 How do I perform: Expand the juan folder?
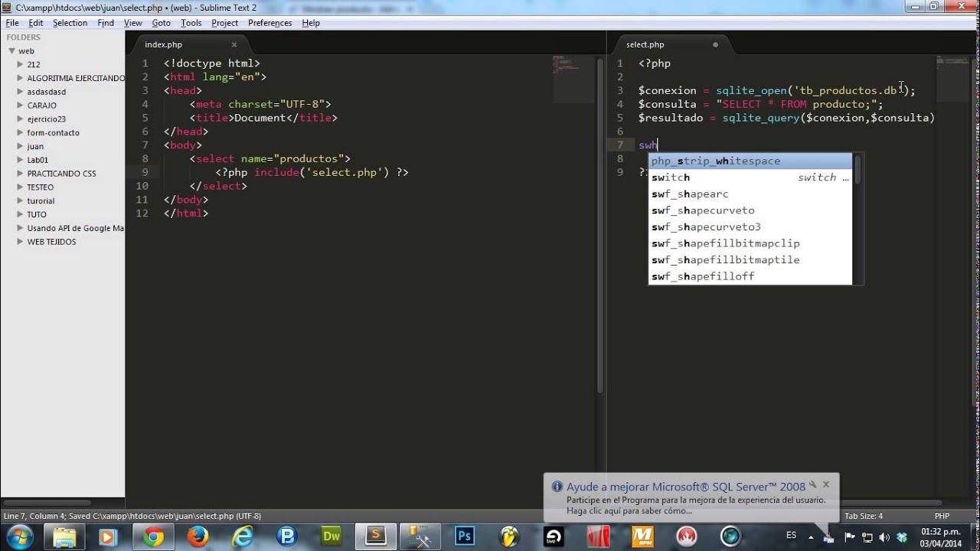pos(20,146)
